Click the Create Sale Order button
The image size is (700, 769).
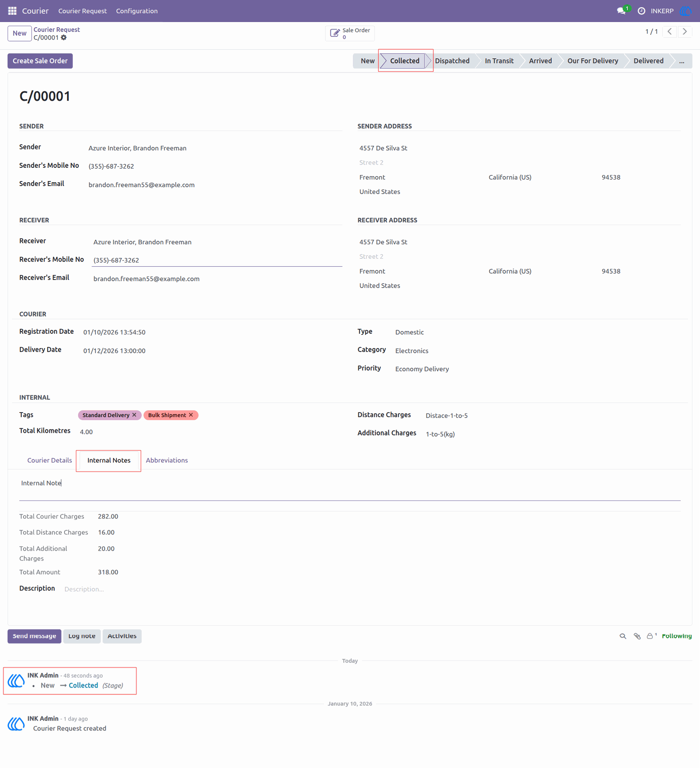40,61
